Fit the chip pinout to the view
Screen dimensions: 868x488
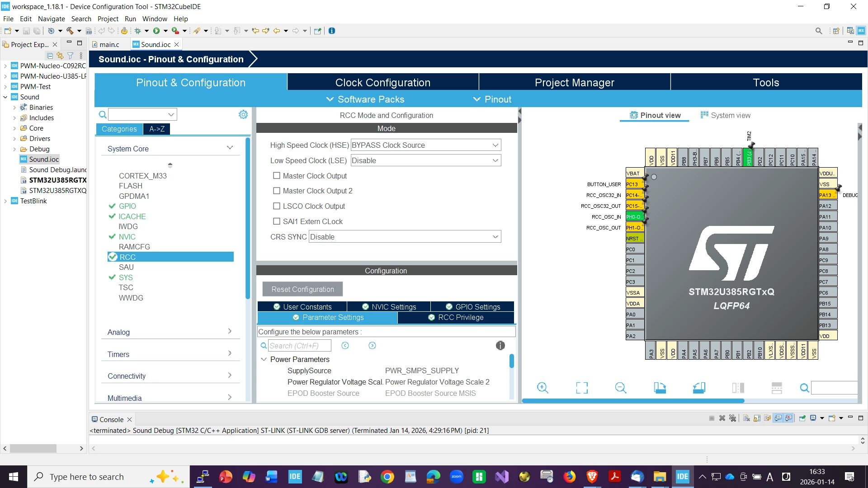(582, 388)
